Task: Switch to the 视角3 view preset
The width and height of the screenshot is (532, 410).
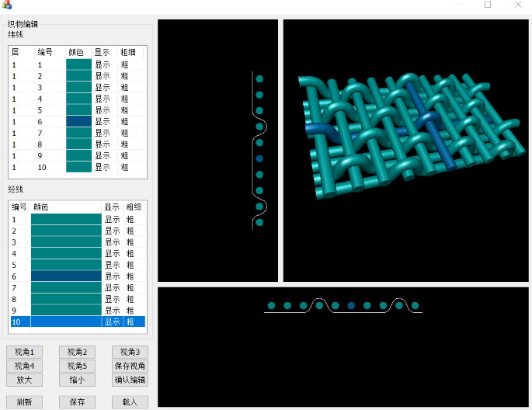Action: tap(130, 352)
